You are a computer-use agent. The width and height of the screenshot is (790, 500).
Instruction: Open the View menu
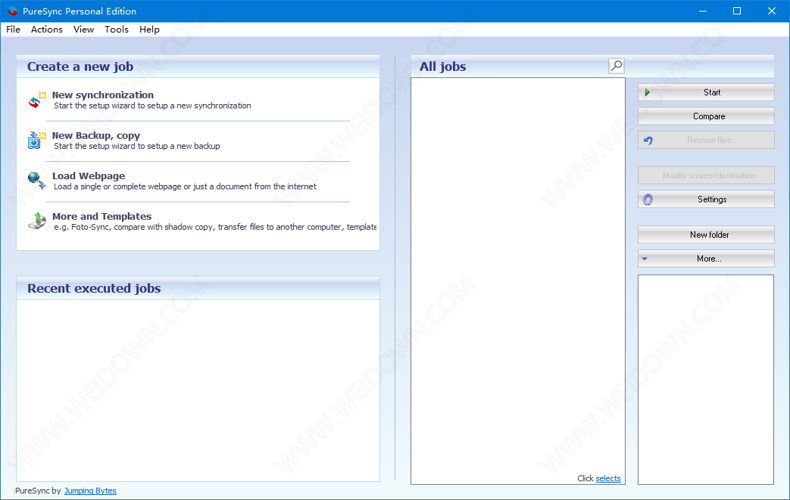[x=84, y=29]
